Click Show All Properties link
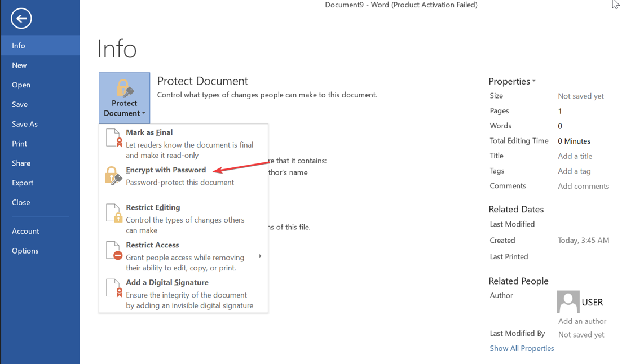Image resolution: width=644 pixels, height=364 pixels. 522,348
